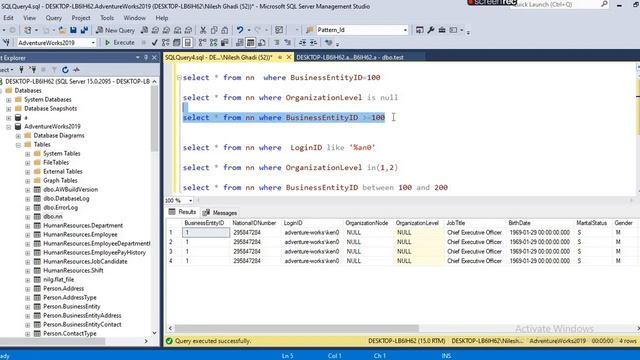640x360 pixels.
Task: Switch to the Messages tab
Action: point(220,213)
